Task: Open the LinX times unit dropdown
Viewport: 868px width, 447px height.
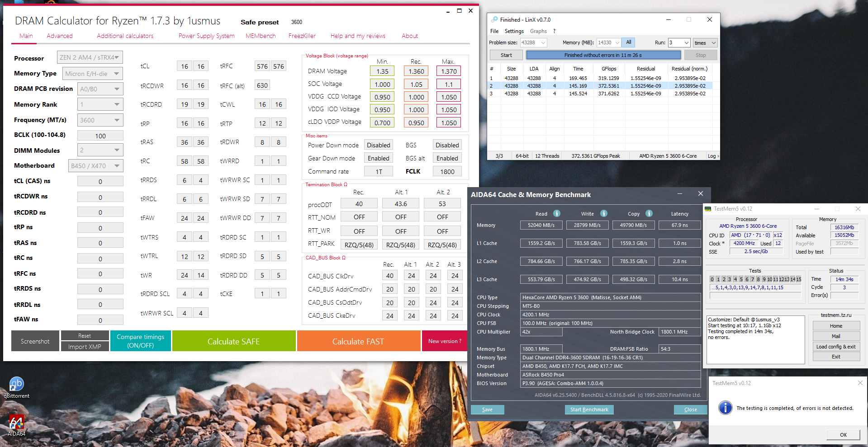Action: [x=705, y=43]
